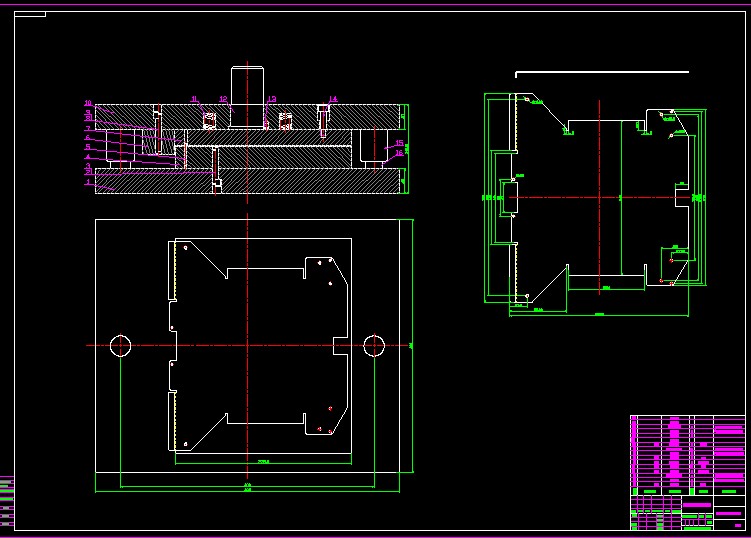Select part balloon number 13
The width and height of the screenshot is (751, 538).
pos(272,99)
